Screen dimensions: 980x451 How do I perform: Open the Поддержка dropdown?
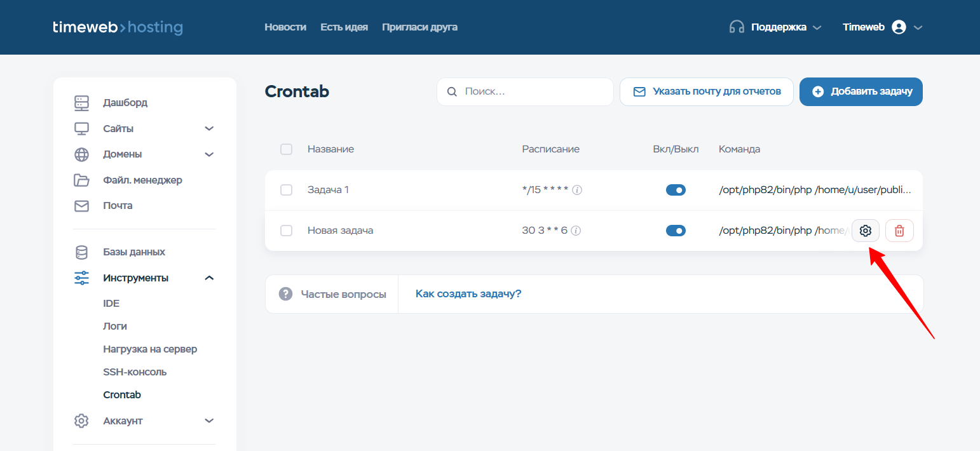[x=775, y=27]
